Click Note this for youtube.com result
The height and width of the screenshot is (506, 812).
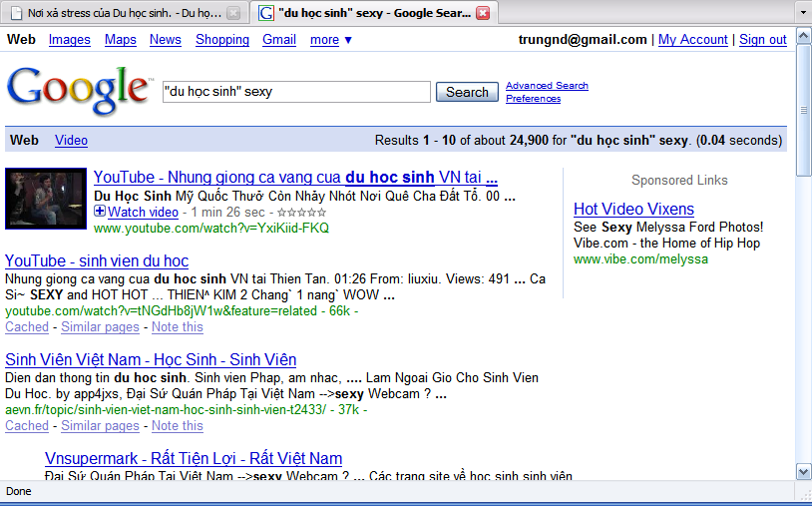point(178,327)
